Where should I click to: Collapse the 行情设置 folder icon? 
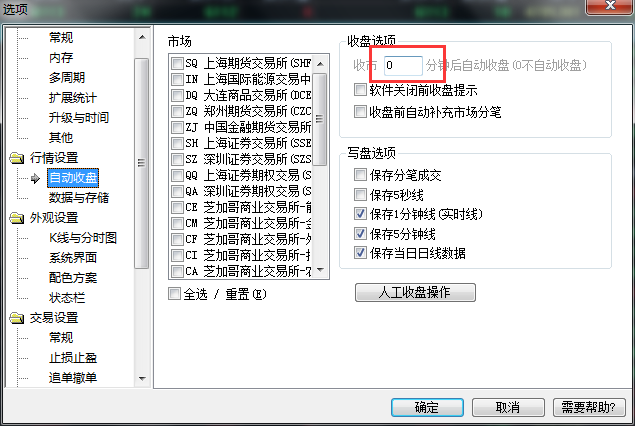(17, 158)
